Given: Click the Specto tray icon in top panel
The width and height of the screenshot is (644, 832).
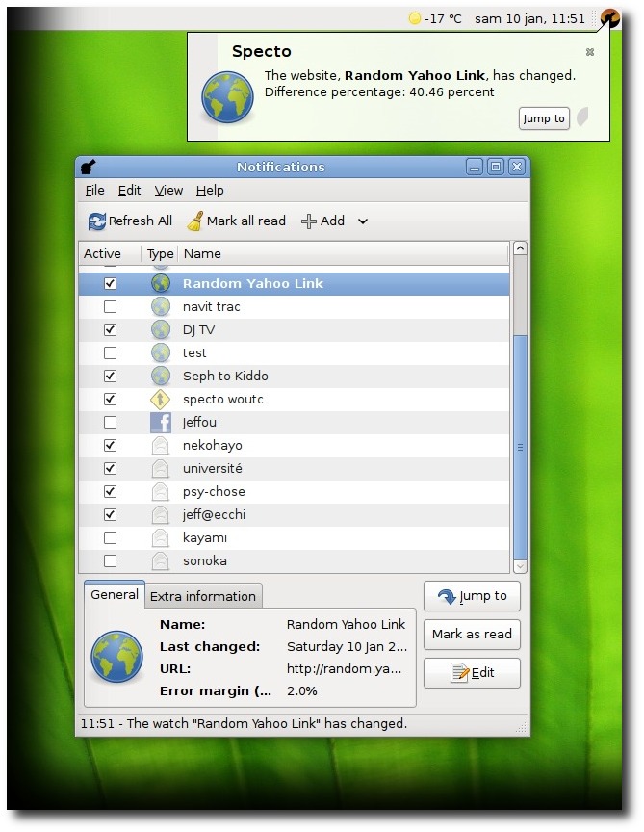Looking at the screenshot, I should tap(610, 18).
